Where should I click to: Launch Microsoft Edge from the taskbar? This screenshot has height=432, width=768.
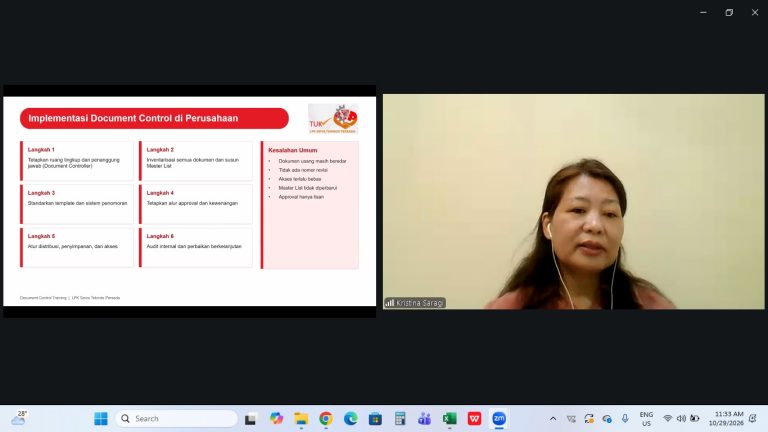coord(350,419)
